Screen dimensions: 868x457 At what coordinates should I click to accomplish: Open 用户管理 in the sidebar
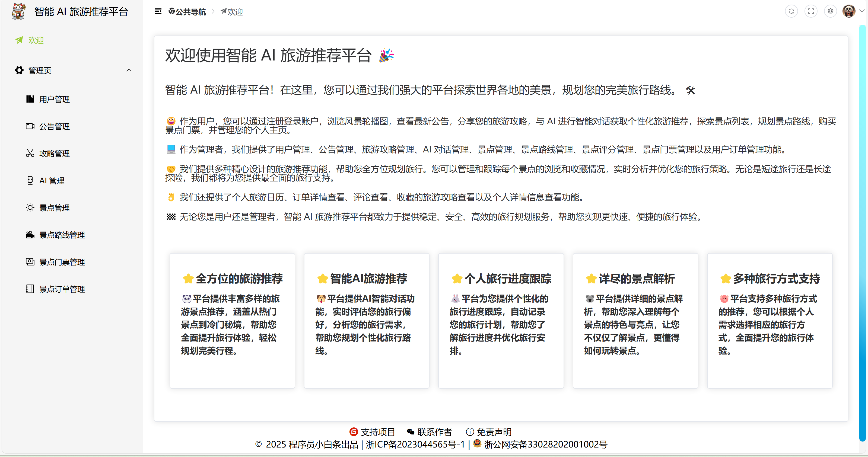point(54,99)
